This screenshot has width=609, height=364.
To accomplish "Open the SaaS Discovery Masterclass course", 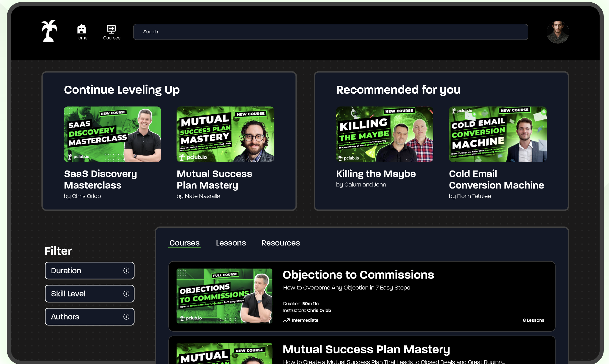I will [112, 134].
